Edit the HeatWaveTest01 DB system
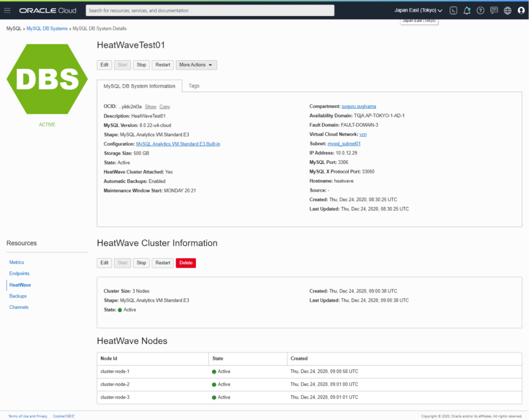Viewport: 529px width, 420px height. (105, 65)
